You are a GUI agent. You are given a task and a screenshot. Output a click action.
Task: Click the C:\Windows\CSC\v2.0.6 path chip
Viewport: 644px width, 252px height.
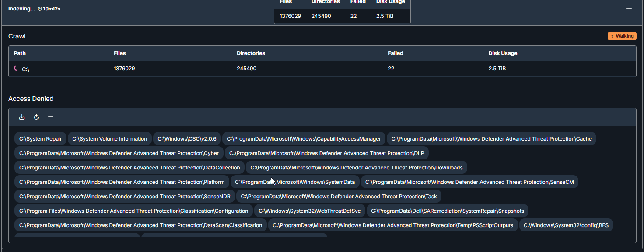(187, 139)
